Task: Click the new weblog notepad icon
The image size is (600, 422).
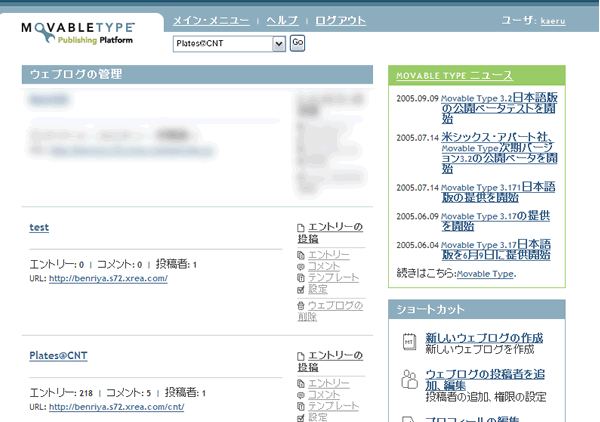Action: coord(409,341)
